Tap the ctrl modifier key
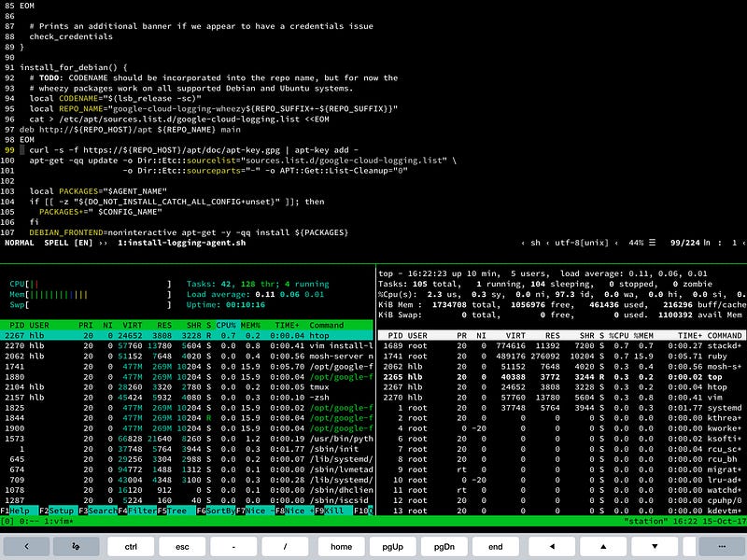 131,546
